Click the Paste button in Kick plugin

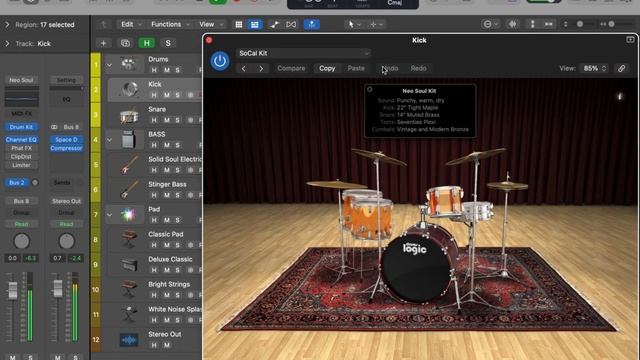click(x=356, y=69)
